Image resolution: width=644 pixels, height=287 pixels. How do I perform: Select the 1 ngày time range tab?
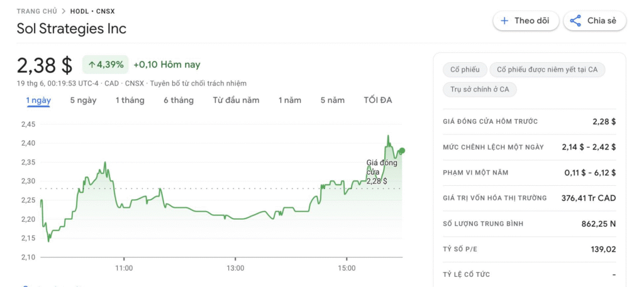[x=38, y=100]
